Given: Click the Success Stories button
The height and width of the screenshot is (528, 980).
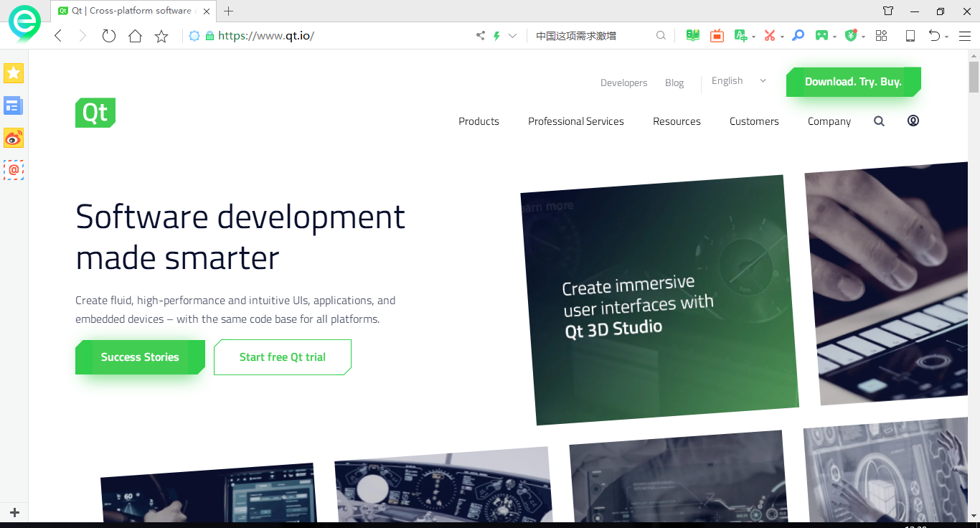Looking at the screenshot, I should [x=140, y=357].
